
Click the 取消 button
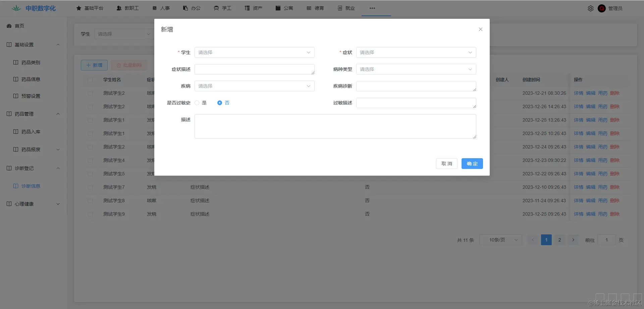click(x=447, y=164)
